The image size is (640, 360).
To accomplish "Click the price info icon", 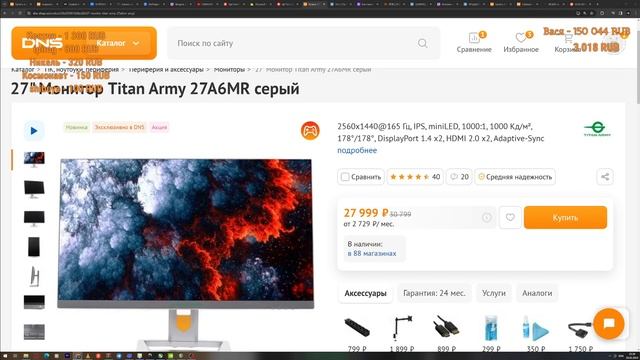I will pos(487,218).
